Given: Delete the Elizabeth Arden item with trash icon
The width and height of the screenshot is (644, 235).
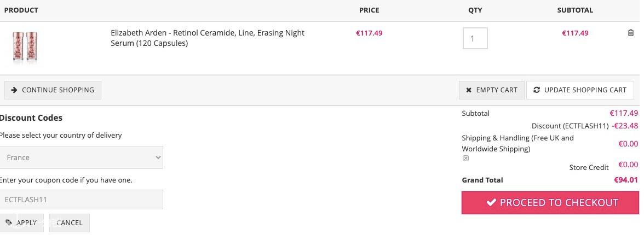Looking at the screenshot, I should (x=630, y=33).
